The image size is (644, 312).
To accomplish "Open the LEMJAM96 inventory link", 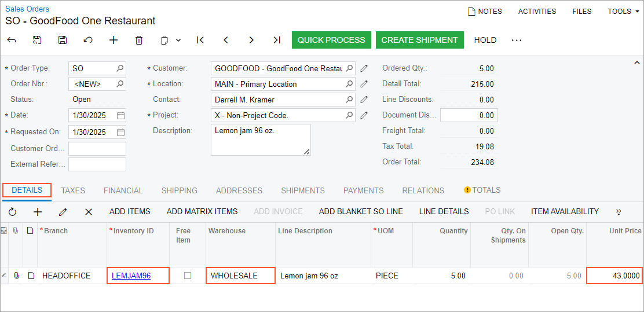I will tap(131, 276).
